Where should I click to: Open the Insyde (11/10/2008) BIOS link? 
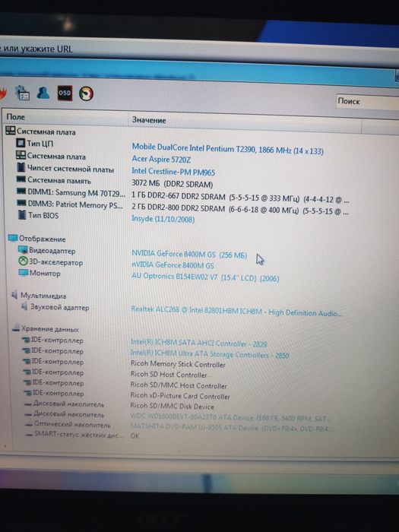click(163, 219)
